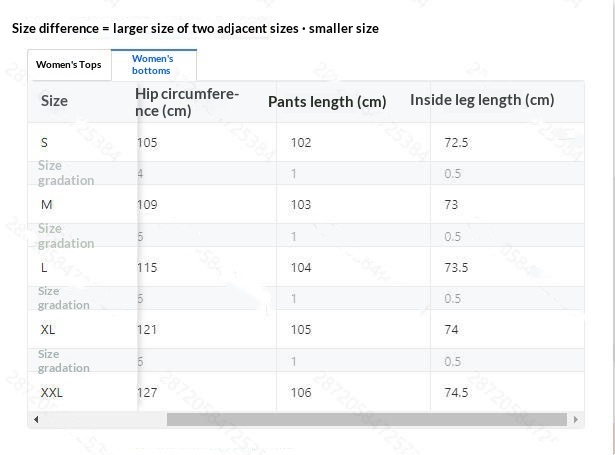
Task: Click the horizontal scrollbar thumb
Action: [x=366, y=420]
